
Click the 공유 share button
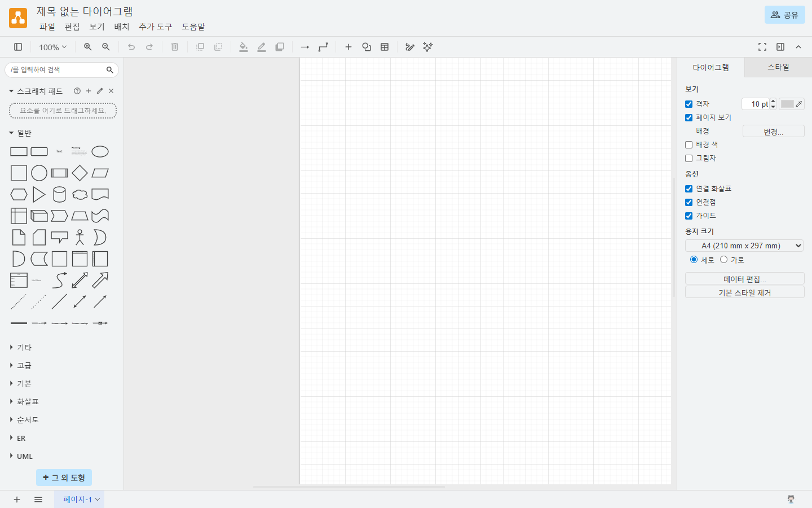click(785, 15)
